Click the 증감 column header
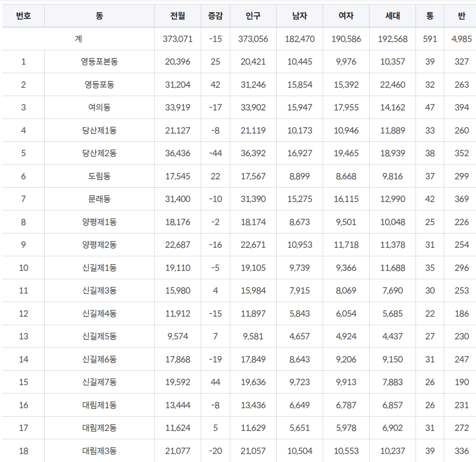This screenshot has height=462, width=476. 215,16
